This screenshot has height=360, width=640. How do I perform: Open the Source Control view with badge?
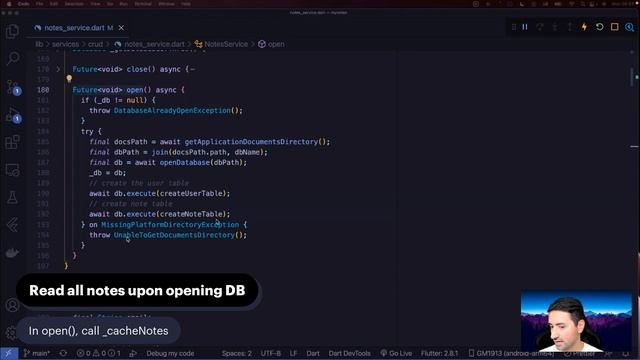pos(13,87)
